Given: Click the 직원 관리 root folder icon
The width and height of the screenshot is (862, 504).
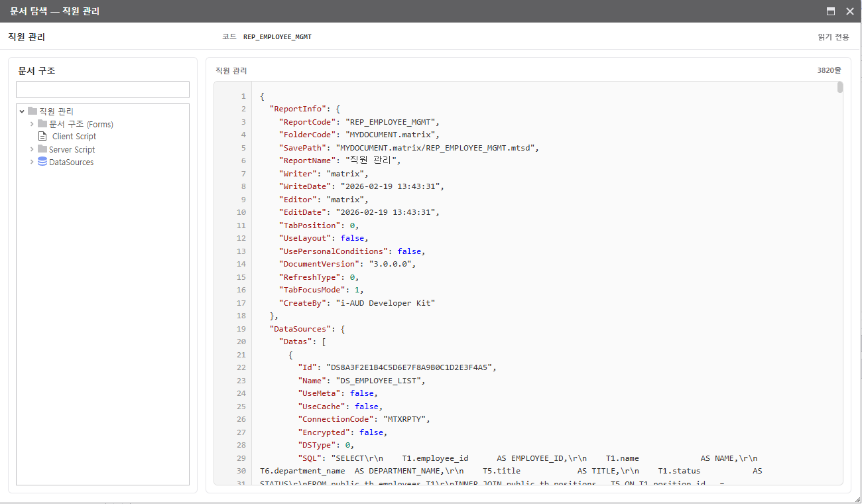Looking at the screenshot, I should point(32,111).
